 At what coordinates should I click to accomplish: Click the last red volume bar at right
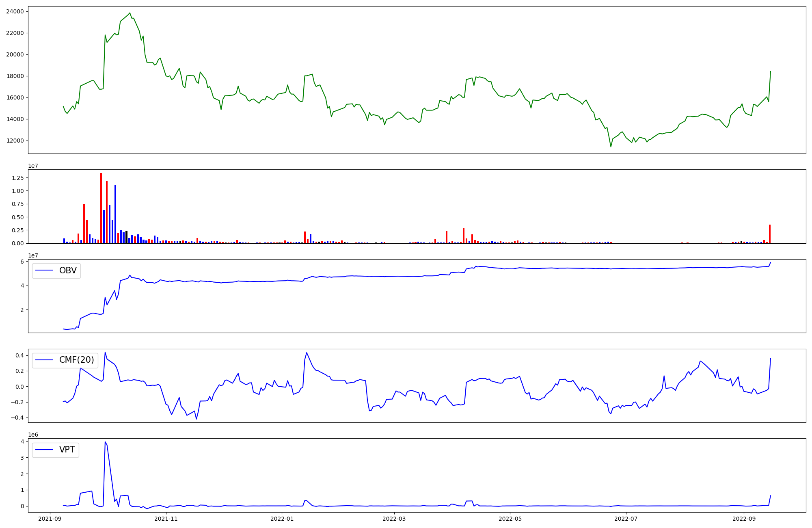tap(769, 234)
